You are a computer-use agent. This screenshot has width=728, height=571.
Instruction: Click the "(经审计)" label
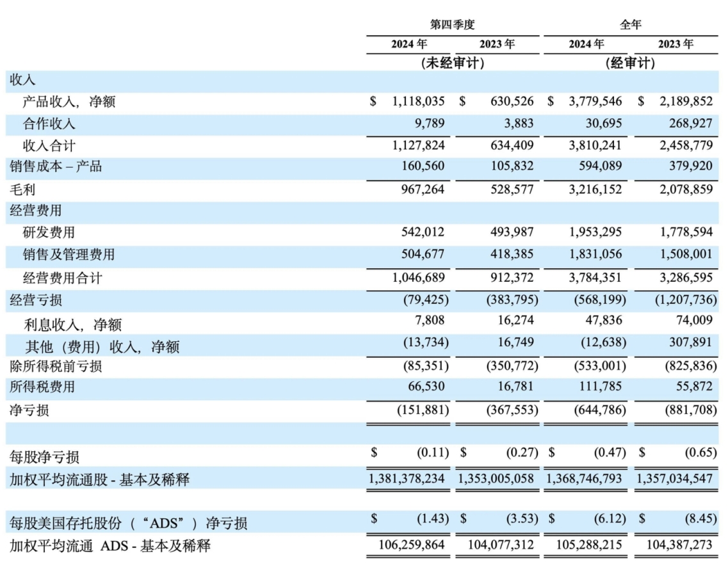[630, 63]
